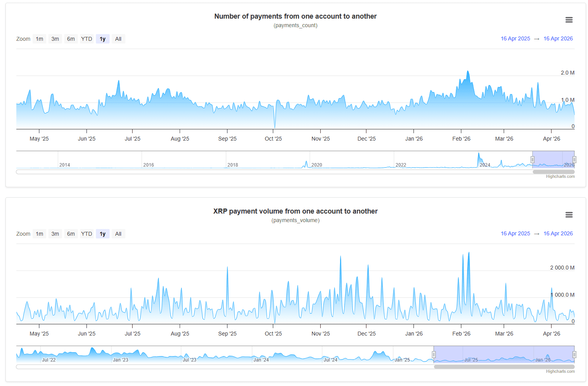The width and height of the screenshot is (588, 386).
Task: Open payments volume chart hamburger menu
Action: coord(569,215)
